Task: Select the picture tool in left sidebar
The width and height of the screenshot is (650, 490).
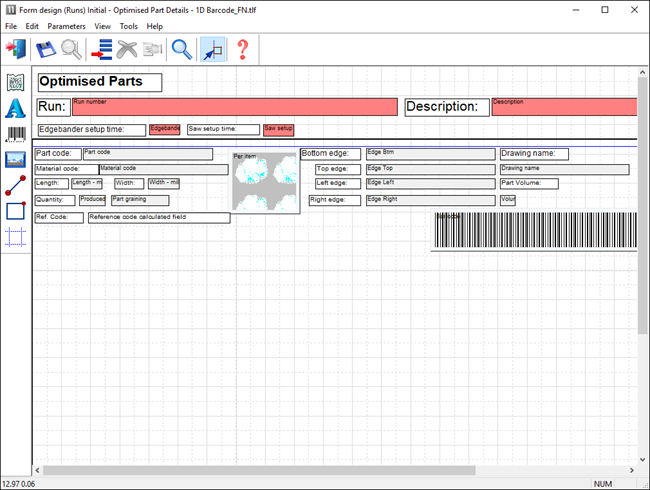Action: click(x=15, y=159)
